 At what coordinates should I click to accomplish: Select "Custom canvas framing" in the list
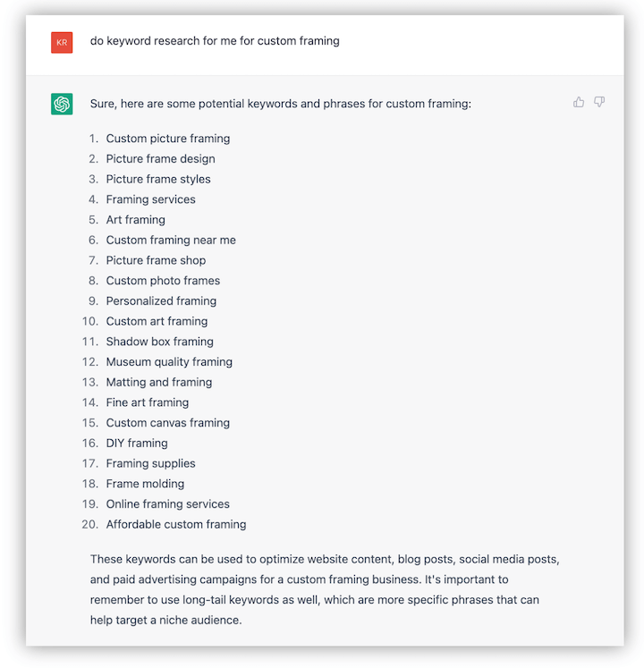[x=167, y=423]
